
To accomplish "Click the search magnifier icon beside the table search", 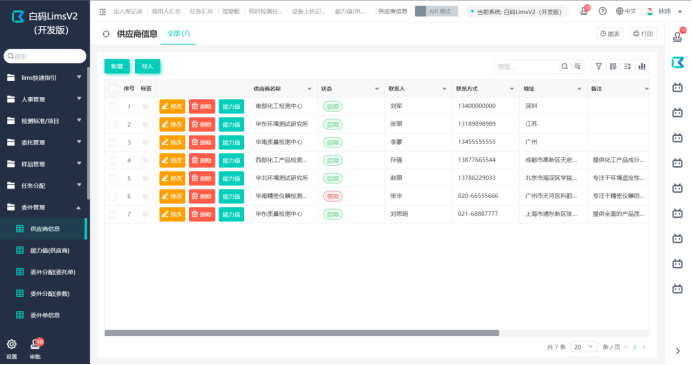I will [x=564, y=67].
